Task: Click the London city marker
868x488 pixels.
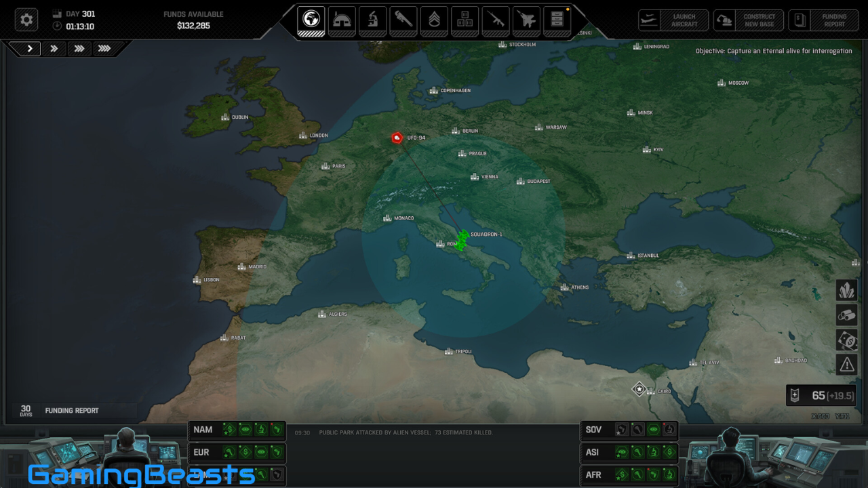Action: coord(313,136)
